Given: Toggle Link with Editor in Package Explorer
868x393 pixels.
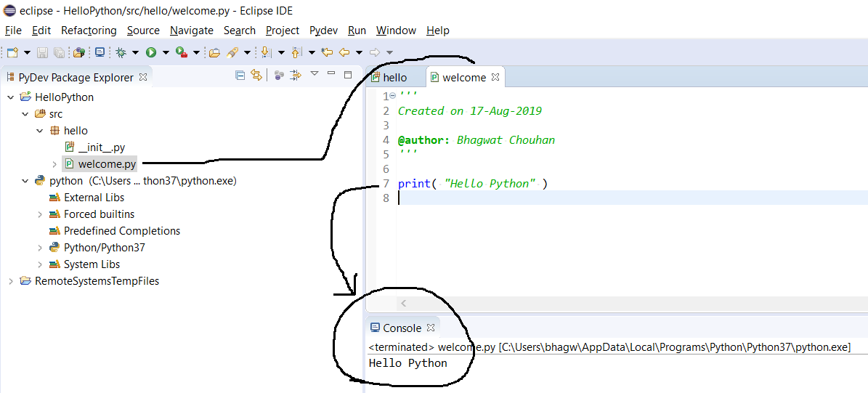Looking at the screenshot, I should click(256, 75).
